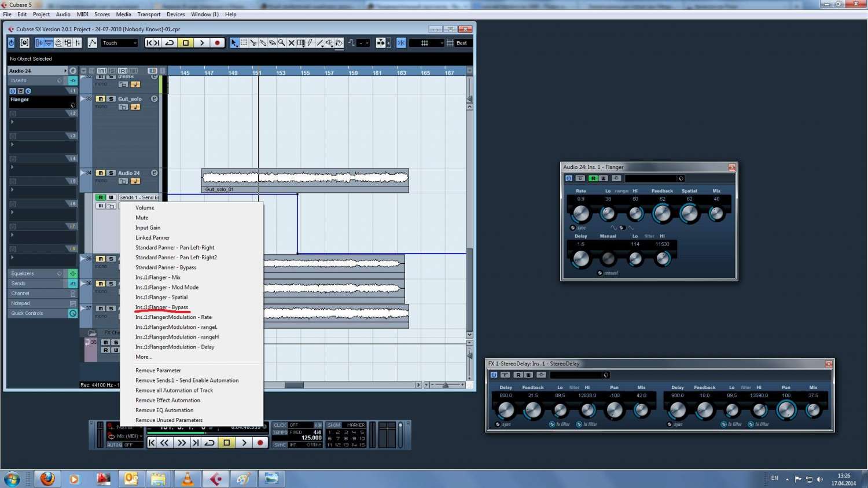Solo the Guit_solo track
Screen dimensions: 868x488
pos(111,99)
